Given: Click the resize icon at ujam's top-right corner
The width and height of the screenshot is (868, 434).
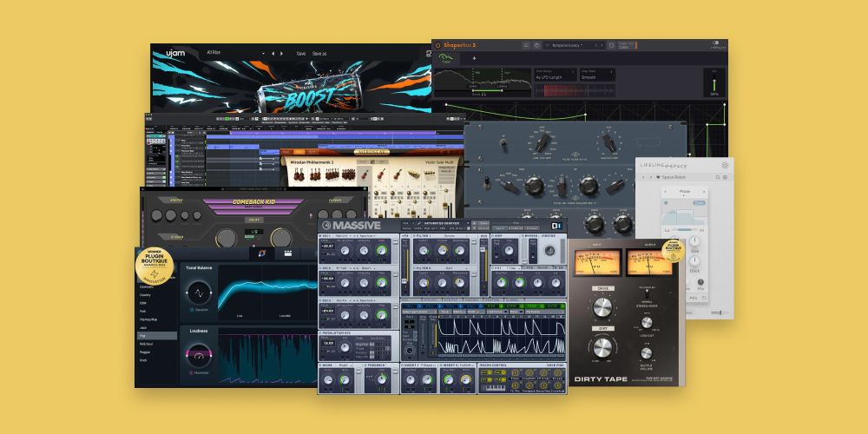Looking at the screenshot, I should pos(429,54).
